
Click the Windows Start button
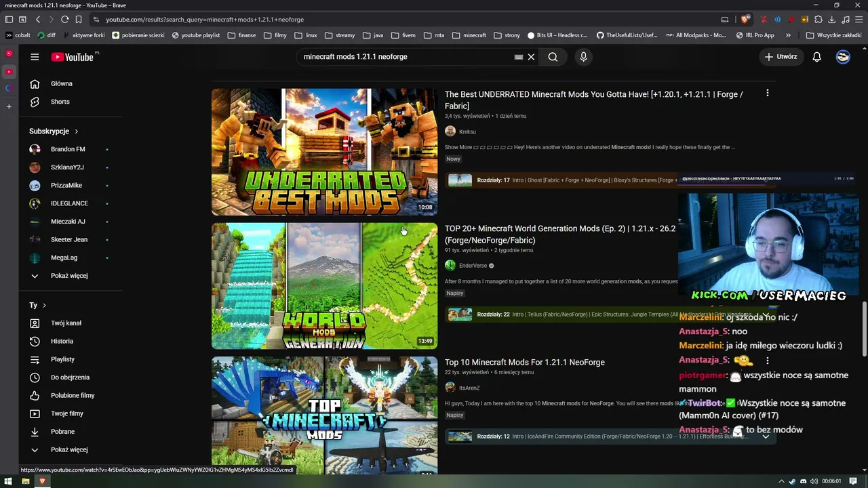point(8,481)
